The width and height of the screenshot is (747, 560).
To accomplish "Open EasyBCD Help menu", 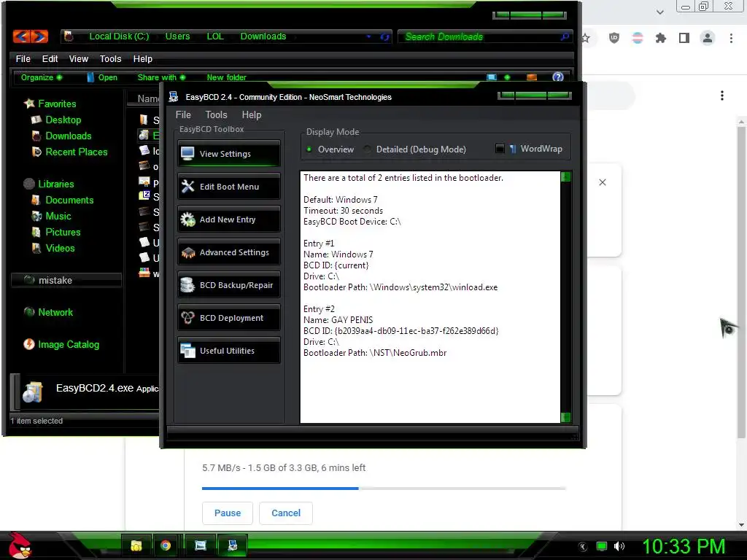I will click(252, 114).
